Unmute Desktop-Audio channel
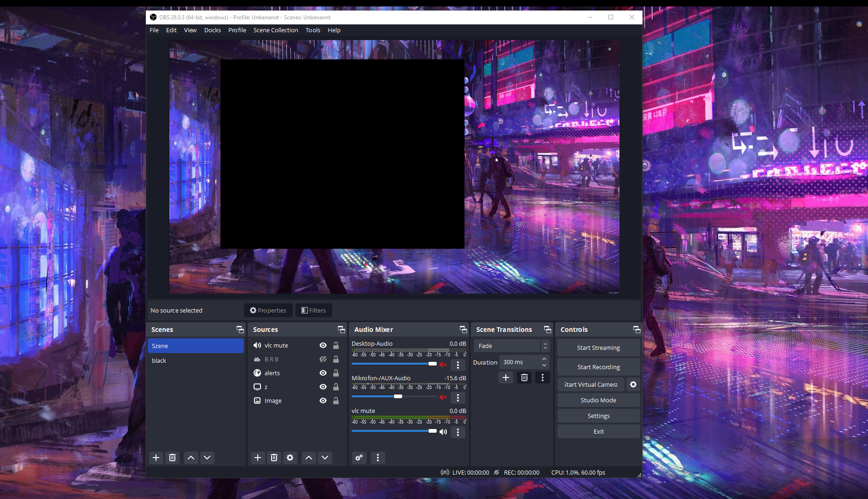The image size is (868, 499). pos(443,365)
